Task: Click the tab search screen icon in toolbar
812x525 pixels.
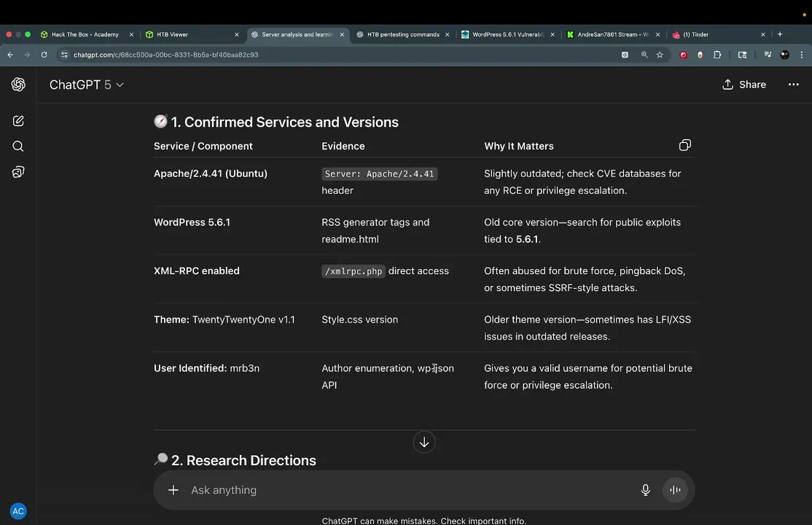Action: tap(742, 55)
